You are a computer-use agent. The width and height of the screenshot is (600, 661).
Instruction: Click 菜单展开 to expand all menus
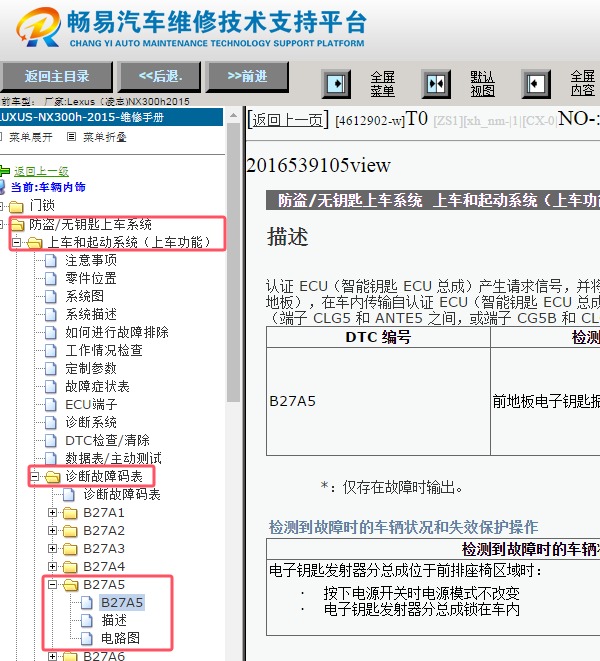pos(31,137)
